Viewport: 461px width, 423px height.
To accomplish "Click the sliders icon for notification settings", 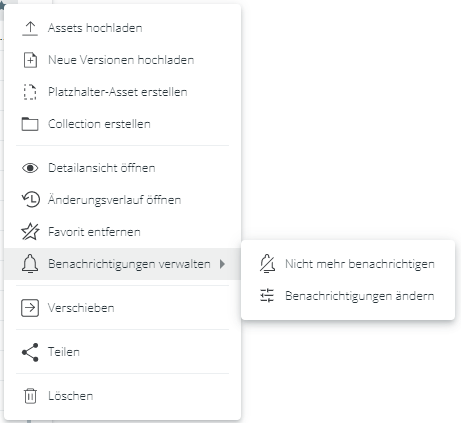I will tap(267, 296).
